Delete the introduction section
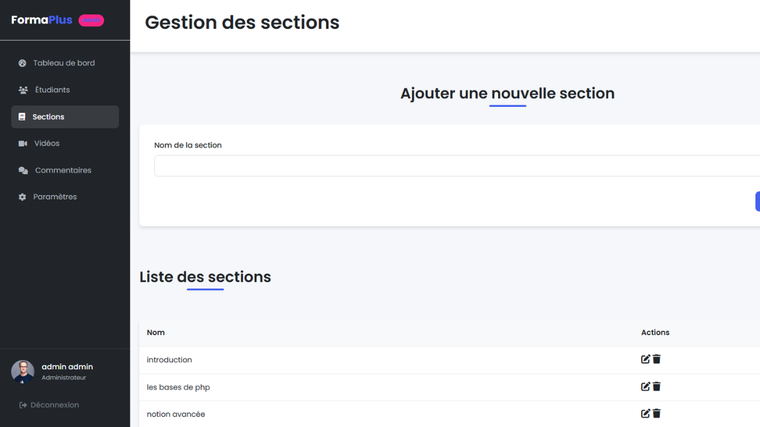The height and width of the screenshot is (427, 760). tap(657, 359)
